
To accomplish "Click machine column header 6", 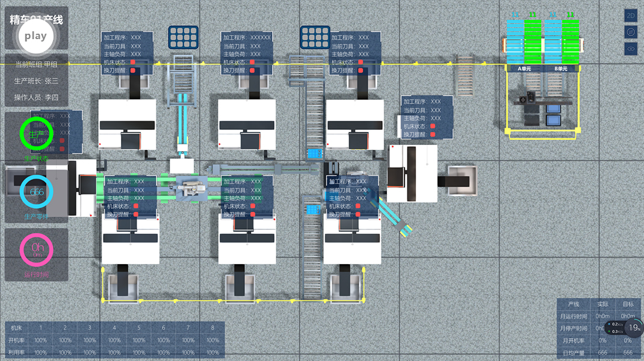I will click(x=164, y=328).
